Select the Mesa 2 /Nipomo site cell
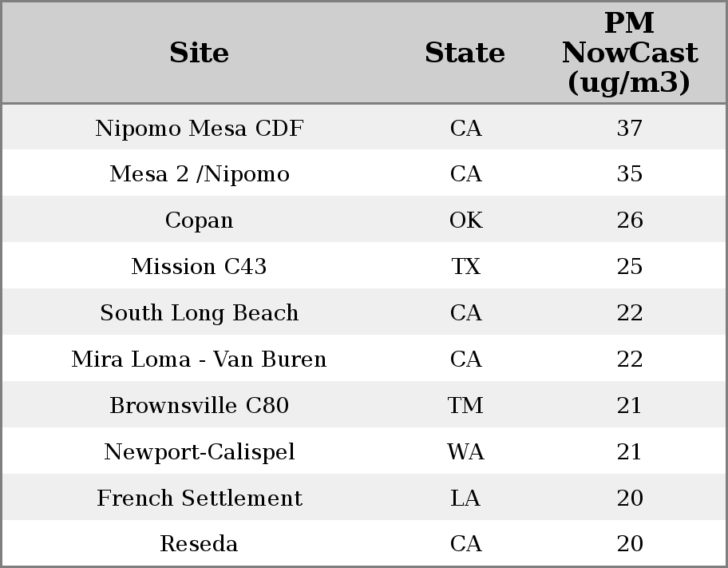Viewport: 728px width, 568px height. click(199, 174)
